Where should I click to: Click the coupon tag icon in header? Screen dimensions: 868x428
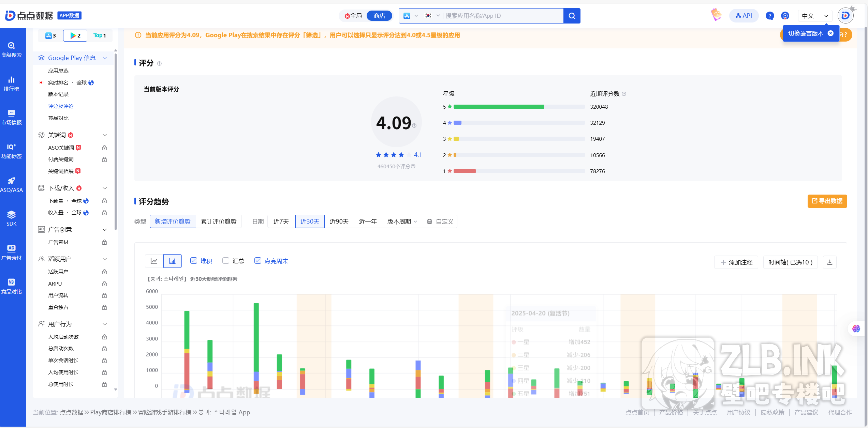tap(716, 15)
